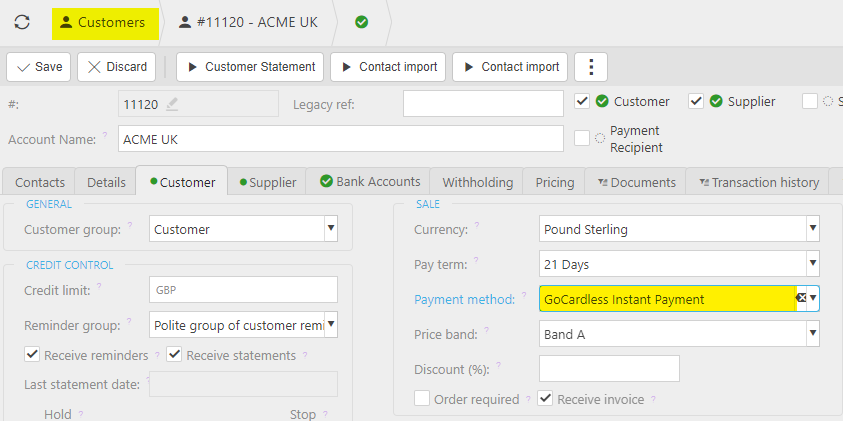Click the help icon next to Credit limit
Viewport: 843px width, 421px height.
[x=100, y=287]
